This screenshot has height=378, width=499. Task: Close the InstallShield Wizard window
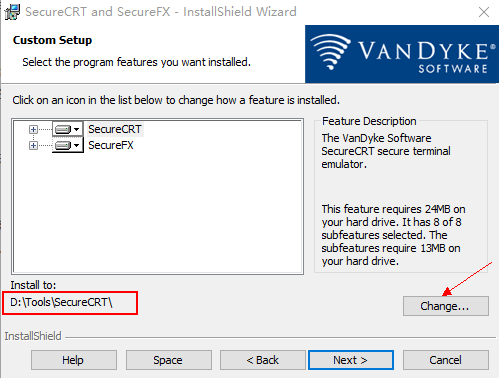point(484,12)
